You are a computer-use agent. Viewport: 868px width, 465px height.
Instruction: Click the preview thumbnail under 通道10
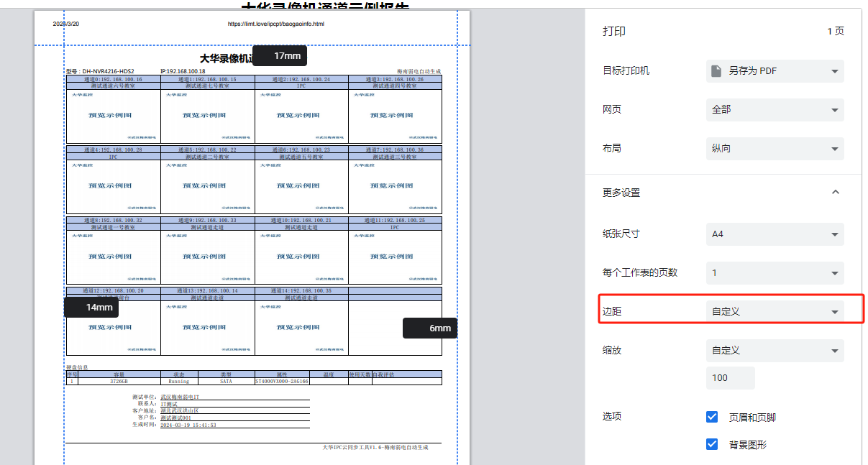click(301, 257)
